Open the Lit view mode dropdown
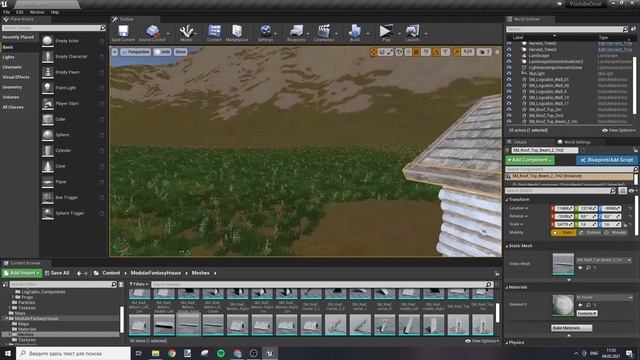Image resolution: width=640 pixels, height=360 pixels. pos(162,52)
